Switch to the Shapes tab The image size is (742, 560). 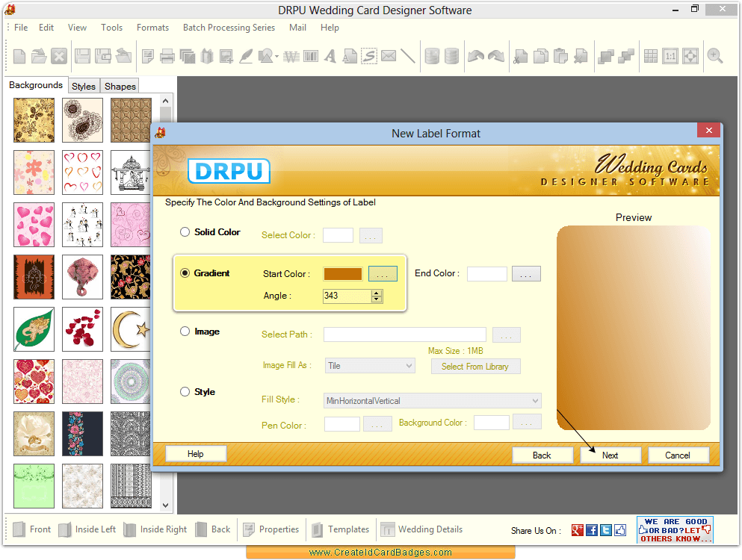tap(120, 86)
